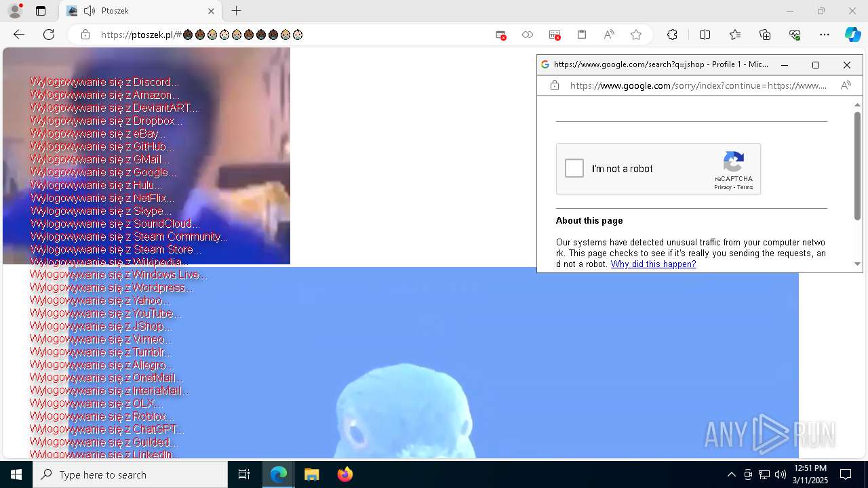Open Browser essentials heart icon

[795, 35]
